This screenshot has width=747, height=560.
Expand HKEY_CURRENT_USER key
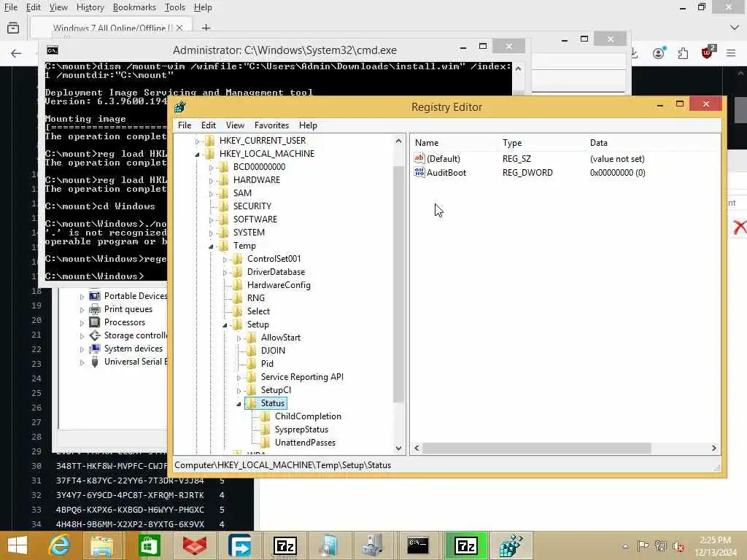[x=197, y=141]
